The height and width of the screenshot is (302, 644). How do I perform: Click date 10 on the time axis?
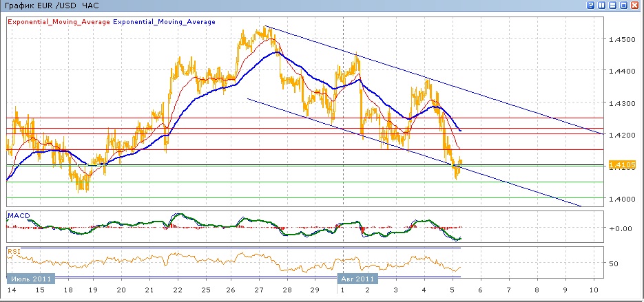coord(595,290)
